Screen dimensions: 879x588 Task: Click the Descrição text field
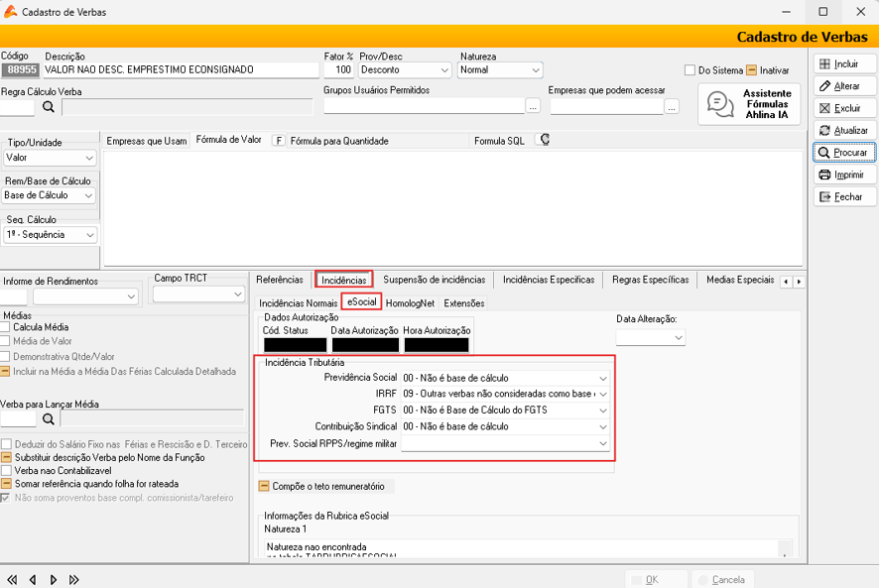pyautogui.click(x=182, y=70)
